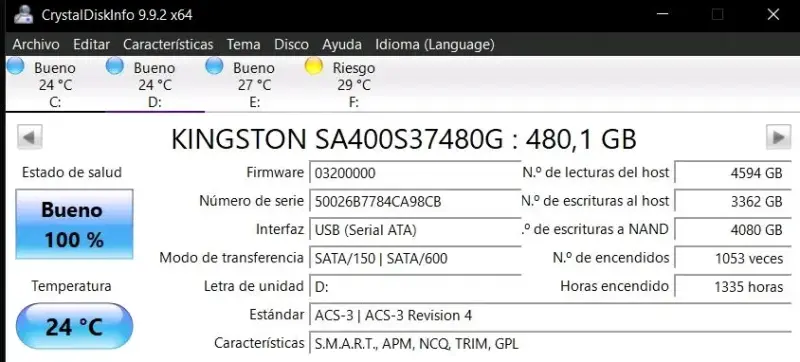
Task: Open the Idioma (Language) menu
Action: tap(435, 44)
